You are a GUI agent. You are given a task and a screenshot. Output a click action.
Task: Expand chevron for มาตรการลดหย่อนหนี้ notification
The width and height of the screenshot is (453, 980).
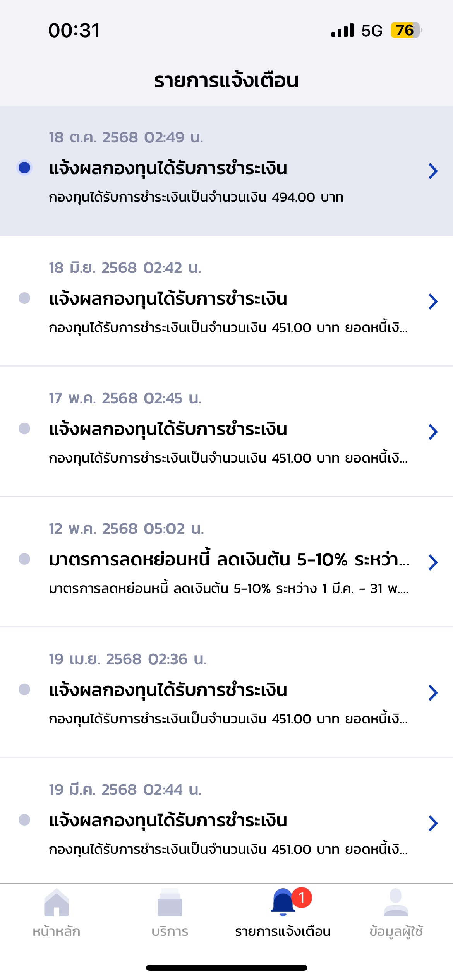point(433,562)
